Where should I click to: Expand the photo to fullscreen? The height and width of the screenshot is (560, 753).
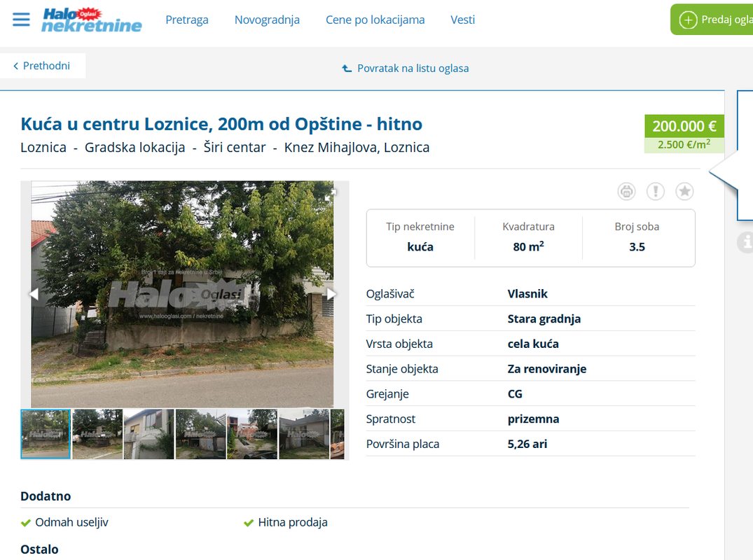(x=331, y=193)
